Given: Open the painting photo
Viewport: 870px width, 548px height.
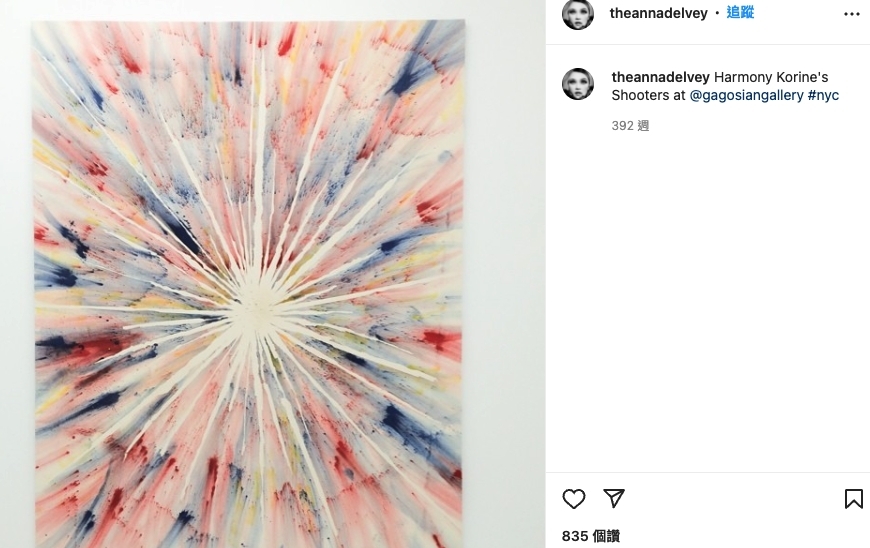Looking at the screenshot, I should pyautogui.click(x=247, y=284).
